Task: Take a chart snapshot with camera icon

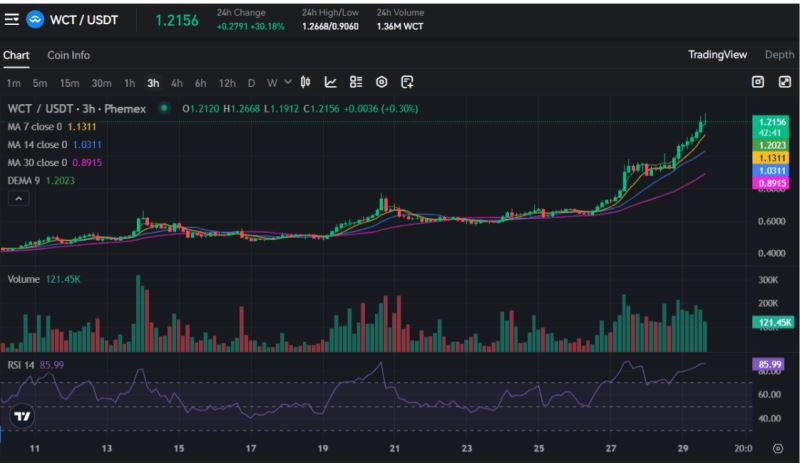Action: click(758, 82)
